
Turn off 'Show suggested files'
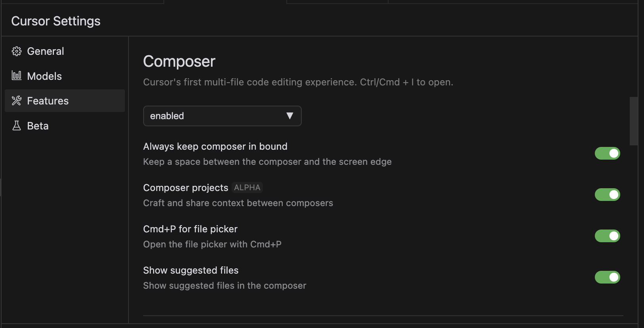(x=607, y=277)
